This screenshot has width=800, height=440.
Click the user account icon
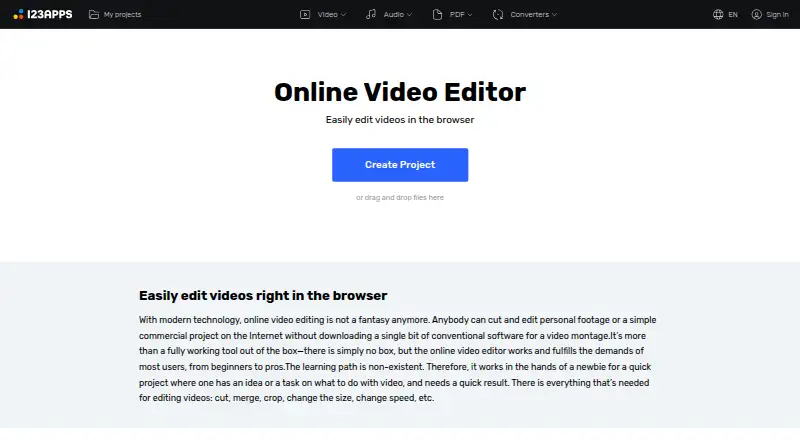pyautogui.click(x=757, y=14)
